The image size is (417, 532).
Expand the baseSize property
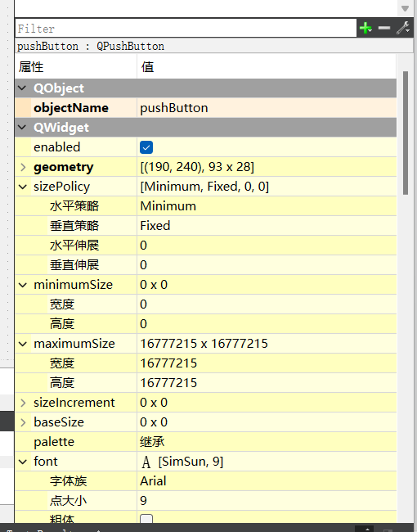click(x=23, y=422)
